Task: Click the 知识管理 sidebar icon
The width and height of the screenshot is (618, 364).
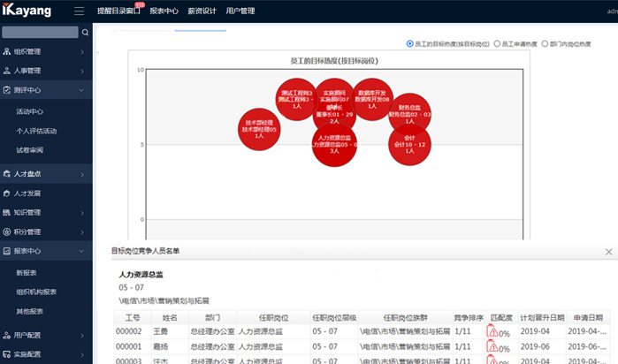Action: tap(7, 213)
